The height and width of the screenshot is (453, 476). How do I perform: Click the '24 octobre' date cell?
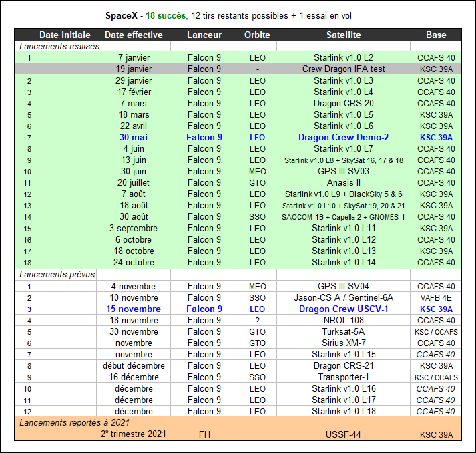(x=134, y=262)
